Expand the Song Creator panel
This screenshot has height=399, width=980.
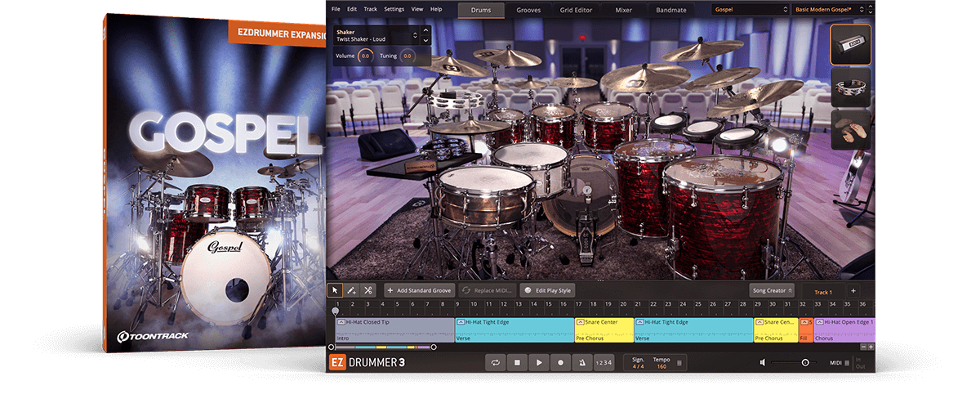coord(772,291)
